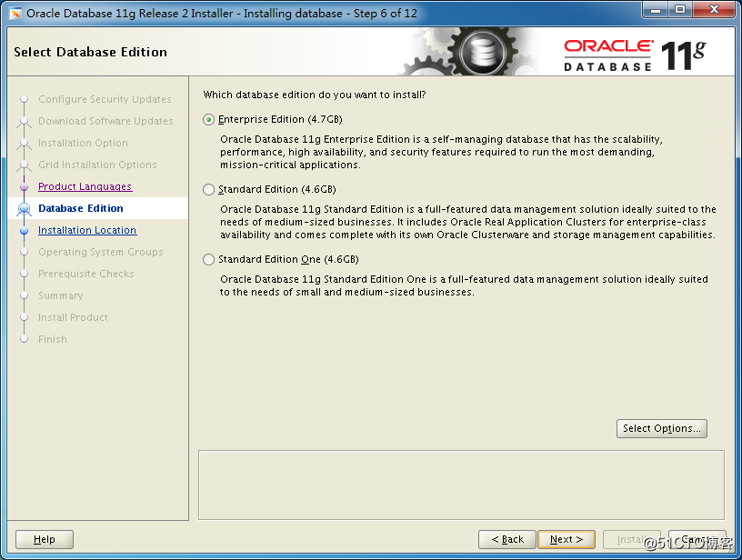Click Prerequisite Checks step label

[x=86, y=274]
